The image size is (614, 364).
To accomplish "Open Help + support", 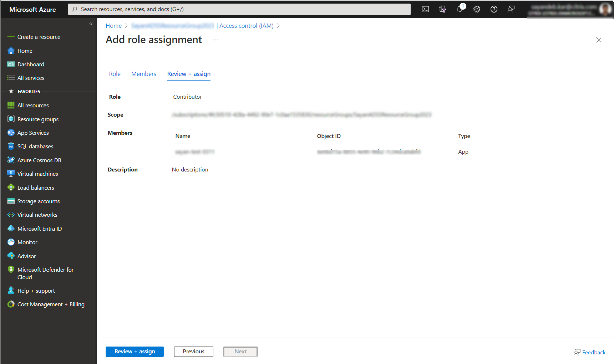I will coord(31,291).
